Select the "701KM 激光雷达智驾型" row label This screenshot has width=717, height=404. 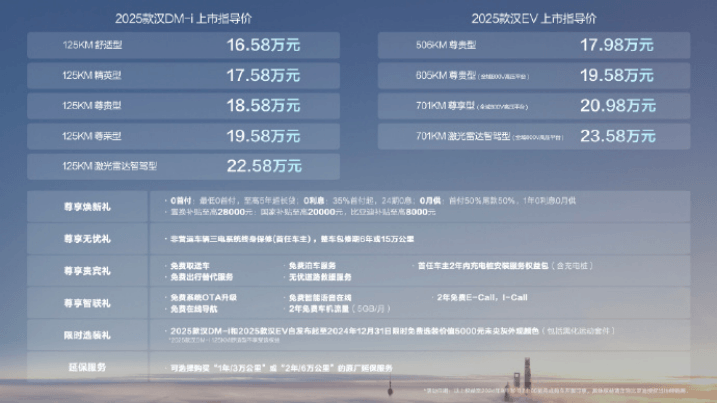(490, 136)
